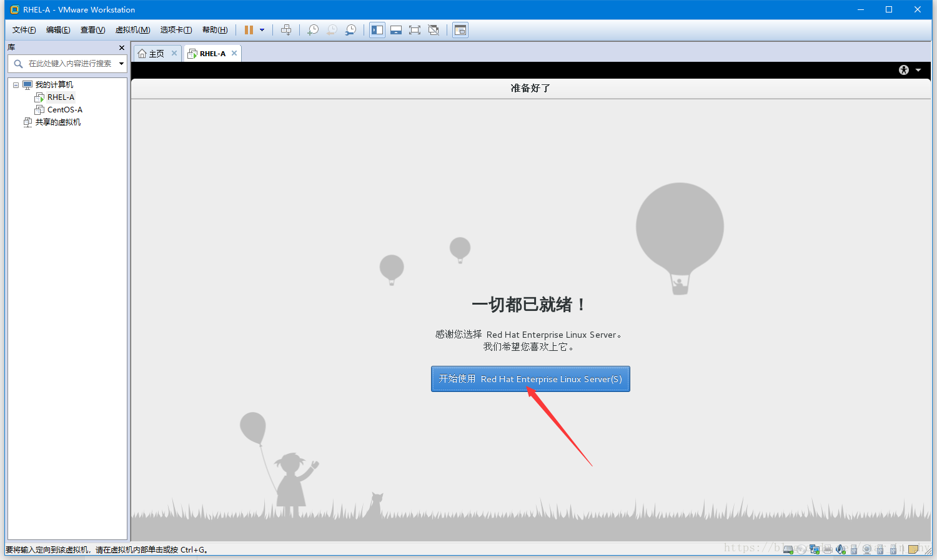Select 我的计算机 in the library tree
Image resolution: width=937 pixels, height=560 pixels.
click(x=54, y=85)
